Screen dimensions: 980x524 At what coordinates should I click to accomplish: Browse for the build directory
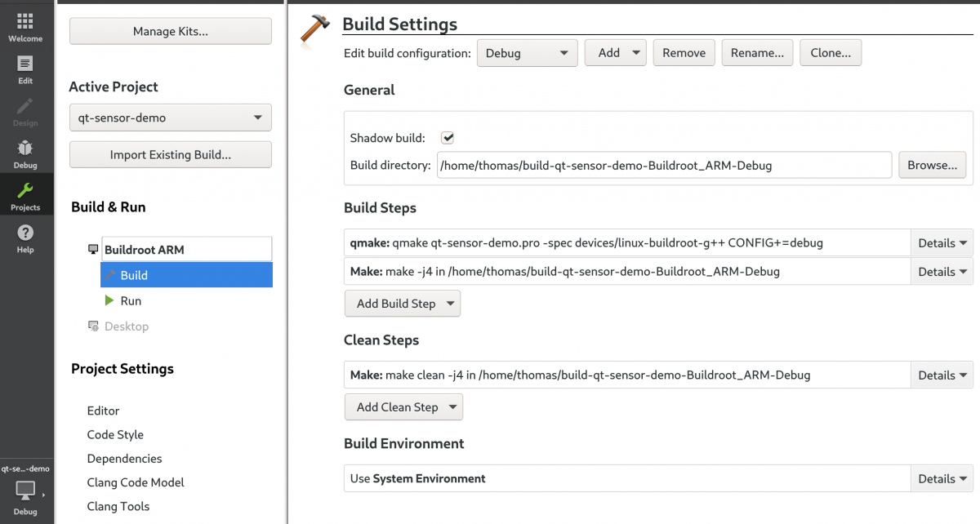click(932, 164)
